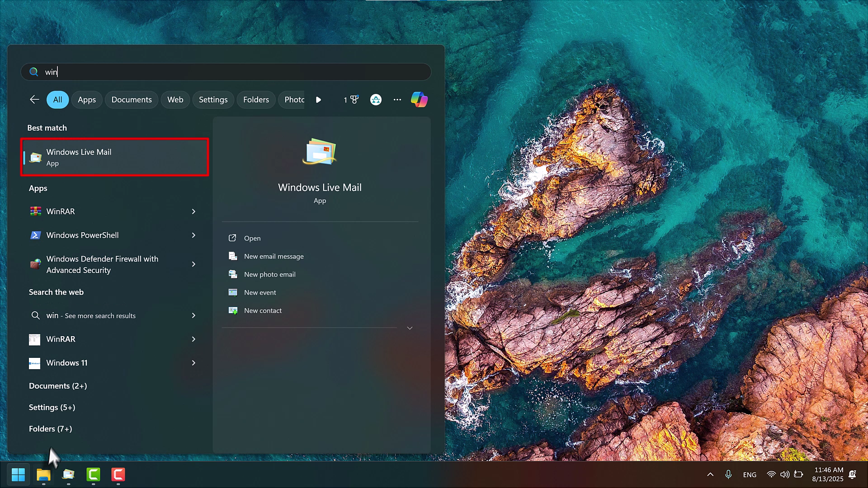868x488 pixels.
Task: Switch to the Photos filter tab
Action: (x=292, y=99)
